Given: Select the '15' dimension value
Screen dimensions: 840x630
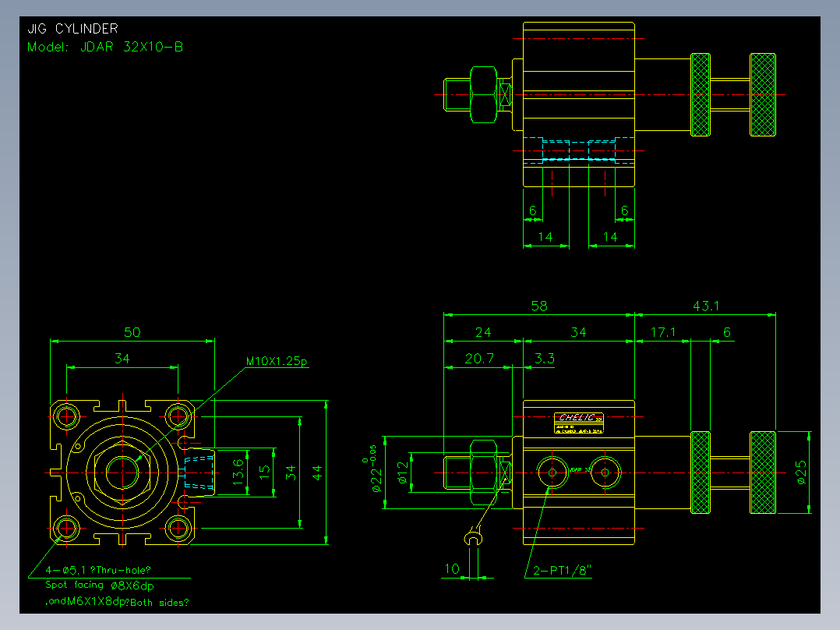Looking at the screenshot, I should pyautogui.click(x=265, y=472).
